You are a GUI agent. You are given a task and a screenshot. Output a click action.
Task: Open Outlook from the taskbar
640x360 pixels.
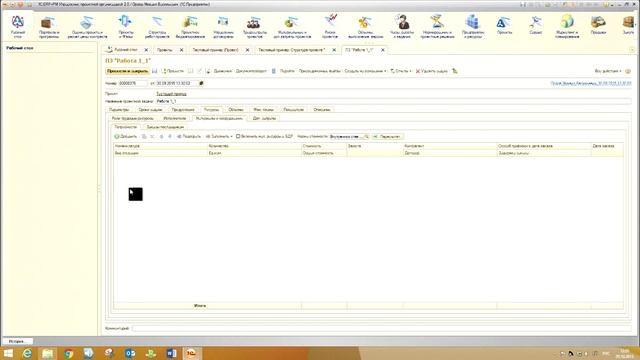click(130, 353)
